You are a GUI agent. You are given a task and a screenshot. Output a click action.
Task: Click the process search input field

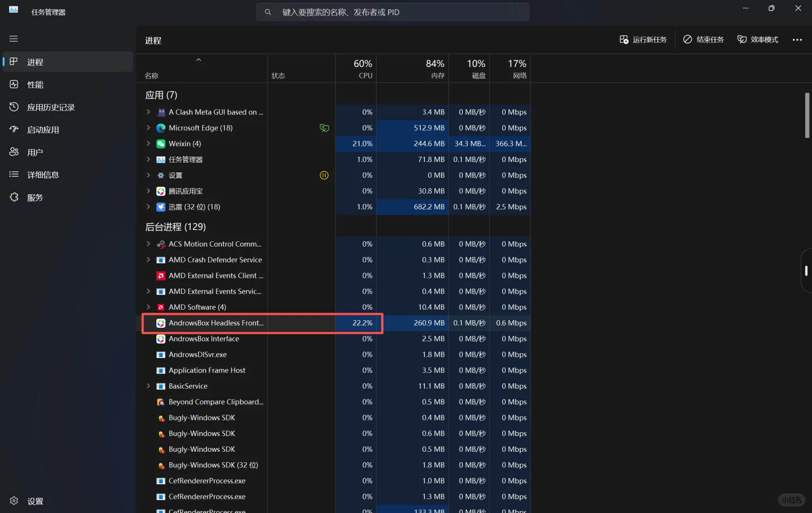pos(393,12)
